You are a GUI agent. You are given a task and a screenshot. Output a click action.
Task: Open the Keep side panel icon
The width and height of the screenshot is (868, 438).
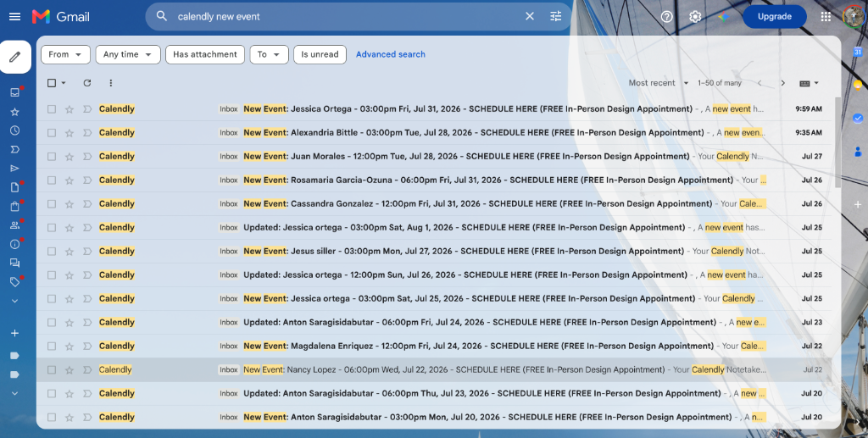(858, 85)
